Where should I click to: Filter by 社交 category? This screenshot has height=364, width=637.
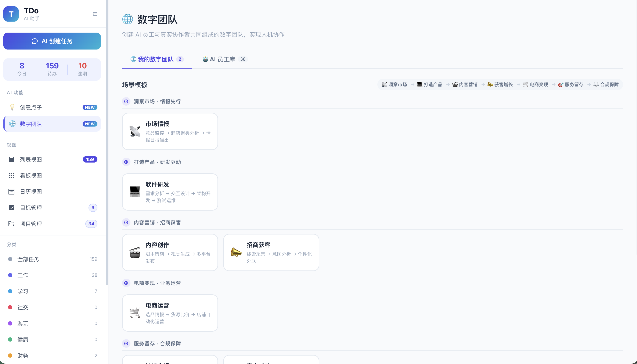coord(52,307)
